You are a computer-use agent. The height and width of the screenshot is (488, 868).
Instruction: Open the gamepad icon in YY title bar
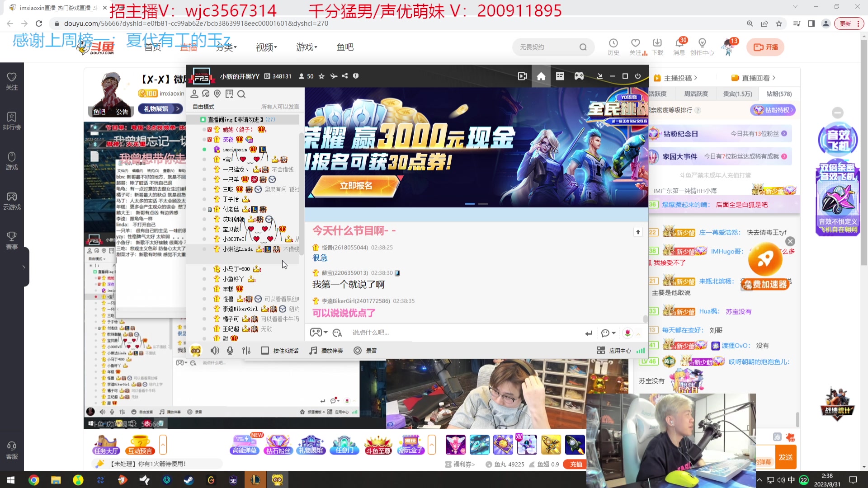coord(579,76)
